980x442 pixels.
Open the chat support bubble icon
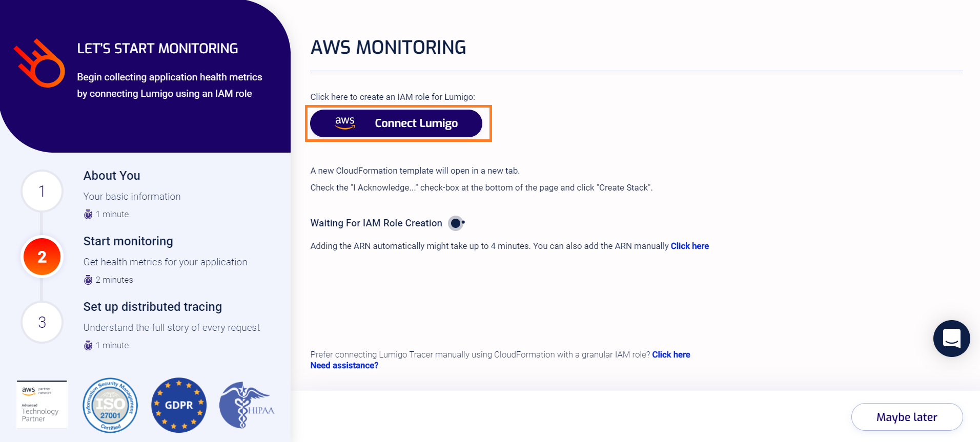(x=951, y=339)
